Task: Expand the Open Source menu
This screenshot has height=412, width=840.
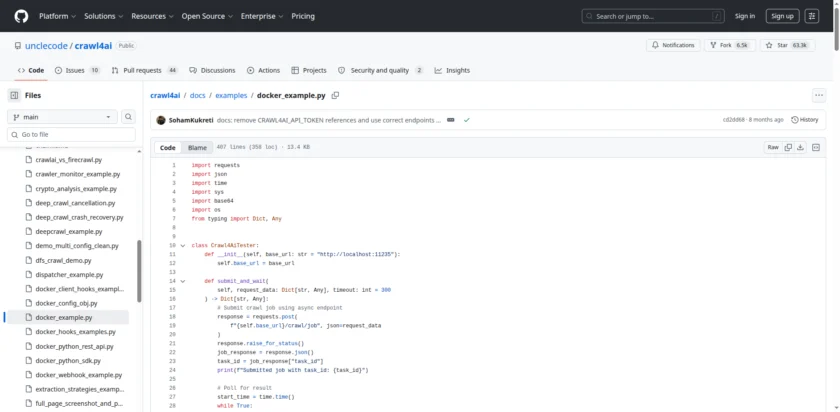Action: (207, 16)
